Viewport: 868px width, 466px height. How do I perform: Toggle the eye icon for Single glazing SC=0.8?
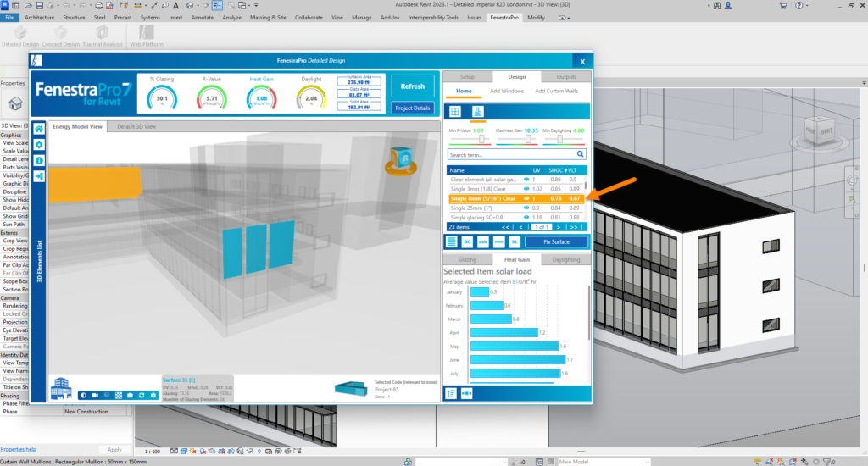point(526,218)
